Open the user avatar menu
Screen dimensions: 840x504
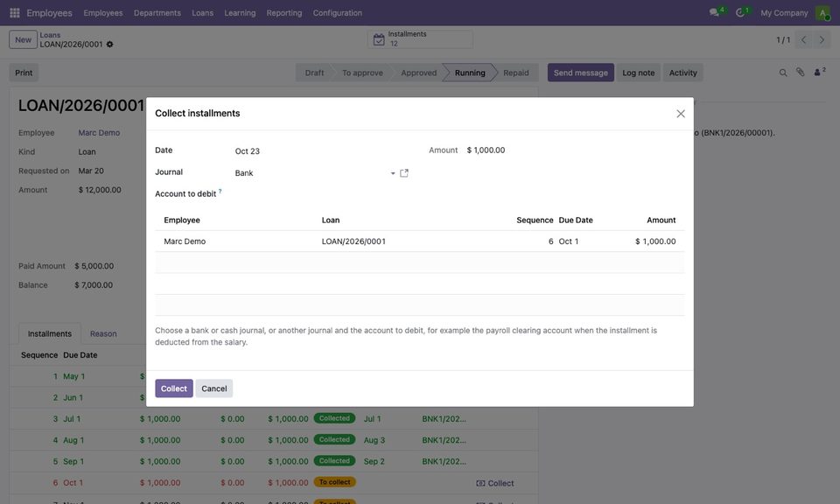point(822,13)
